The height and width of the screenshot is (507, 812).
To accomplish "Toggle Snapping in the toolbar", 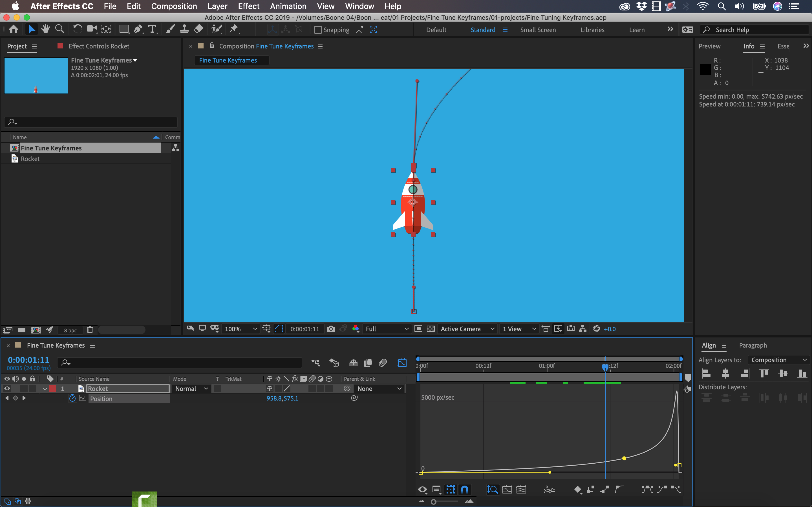I will (x=318, y=30).
